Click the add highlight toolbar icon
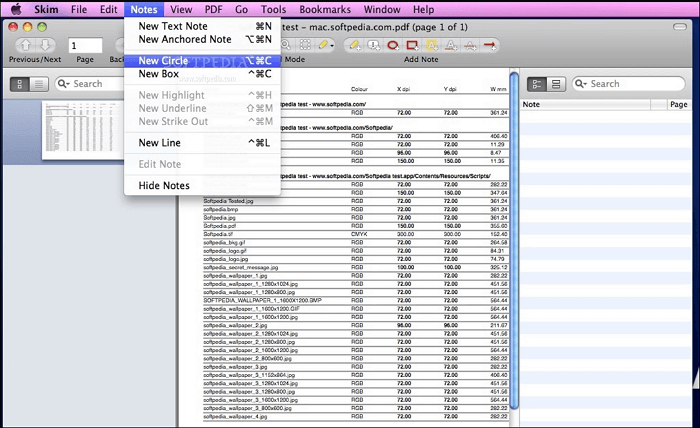The image size is (700, 428). coord(432,45)
